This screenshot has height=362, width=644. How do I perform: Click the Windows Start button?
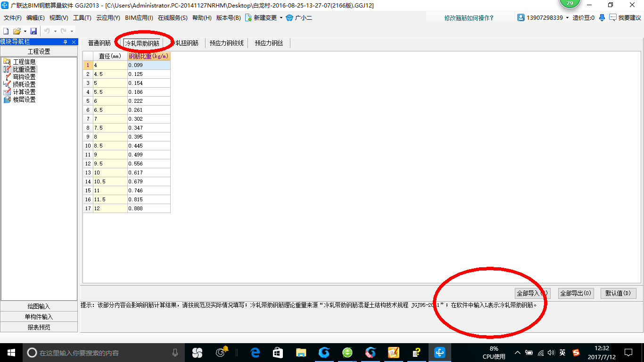[x=11, y=353]
